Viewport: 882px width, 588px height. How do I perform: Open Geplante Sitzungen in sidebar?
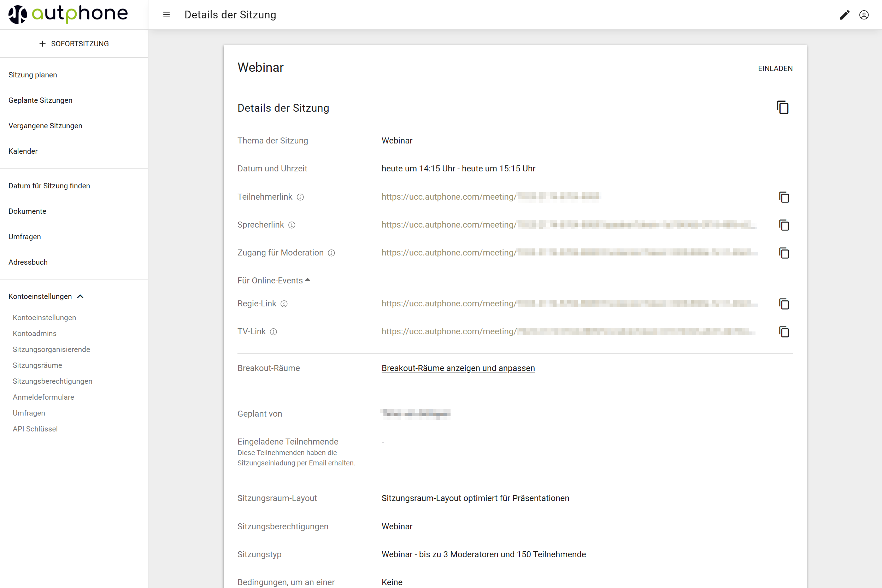click(41, 100)
